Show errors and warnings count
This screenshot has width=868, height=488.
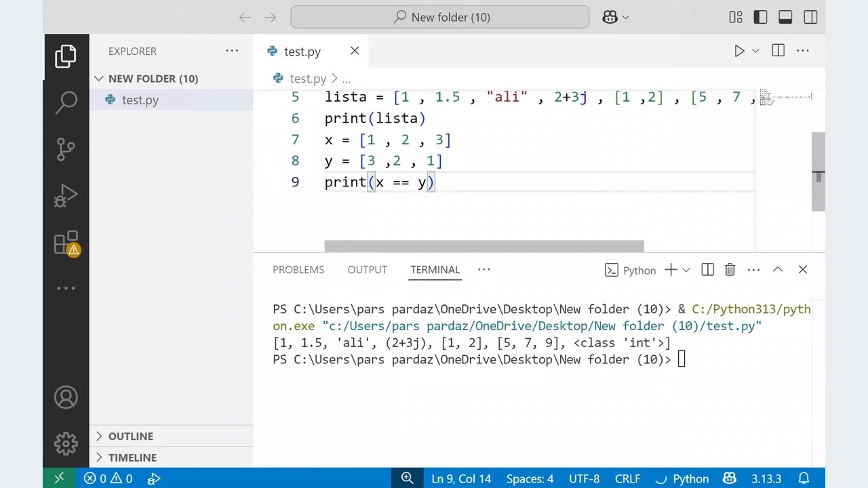click(x=108, y=479)
